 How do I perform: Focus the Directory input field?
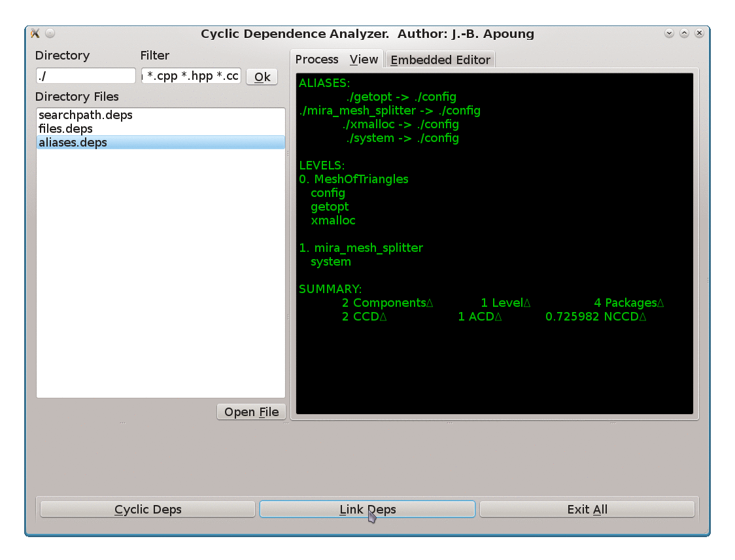click(86, 76)
